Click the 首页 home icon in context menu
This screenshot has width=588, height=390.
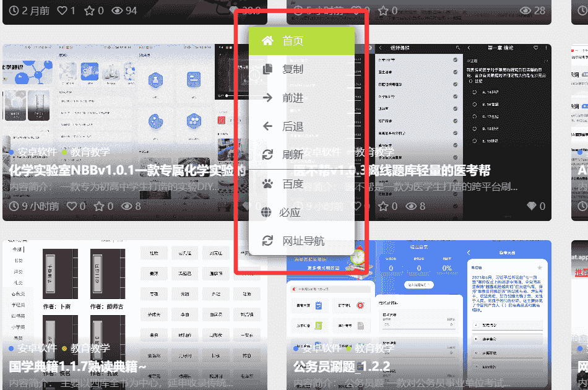[267, 40]
